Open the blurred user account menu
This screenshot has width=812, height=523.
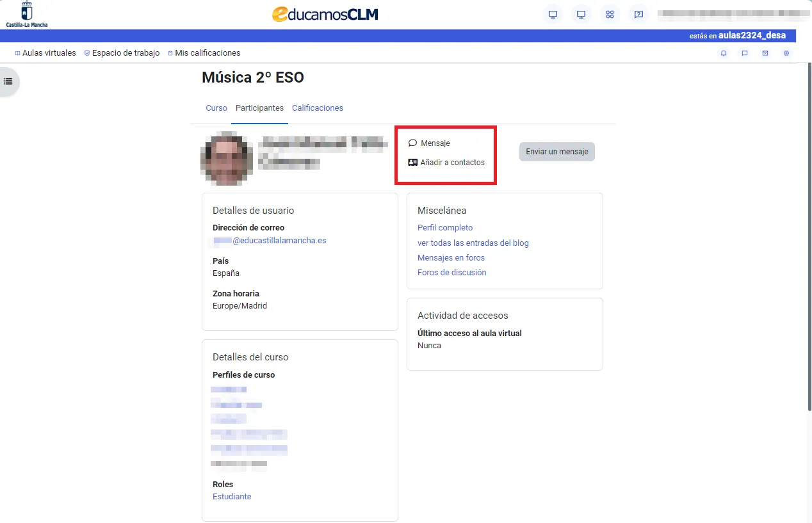[x=730, y=13]
